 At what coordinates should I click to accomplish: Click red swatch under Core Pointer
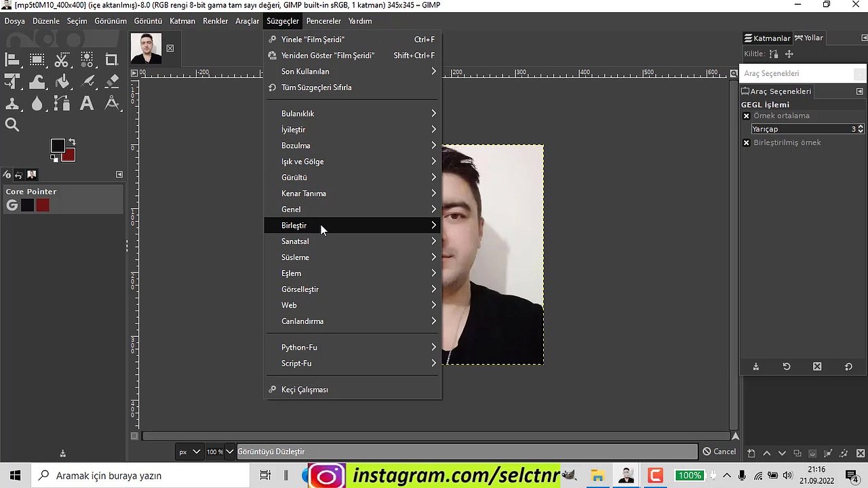(x=43, y=205)
